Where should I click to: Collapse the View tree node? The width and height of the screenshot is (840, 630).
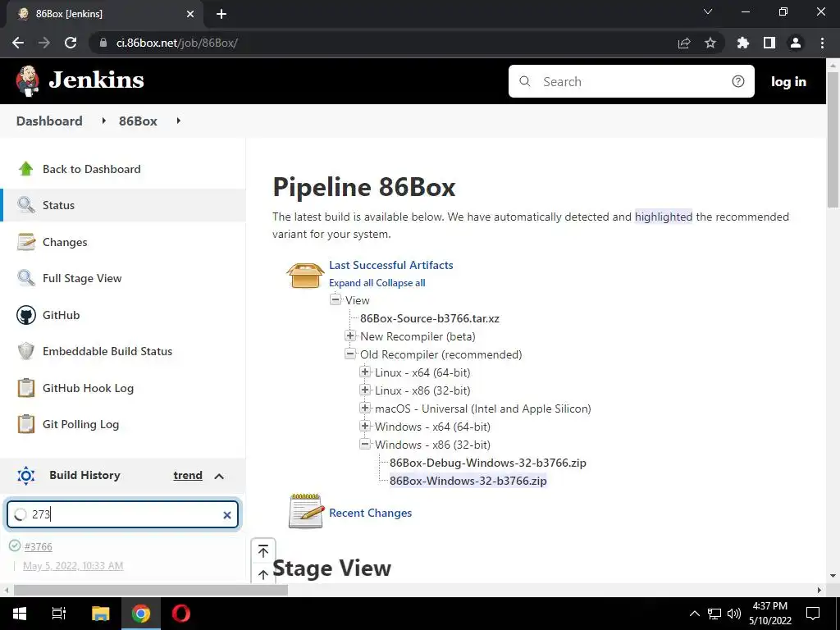336,299
